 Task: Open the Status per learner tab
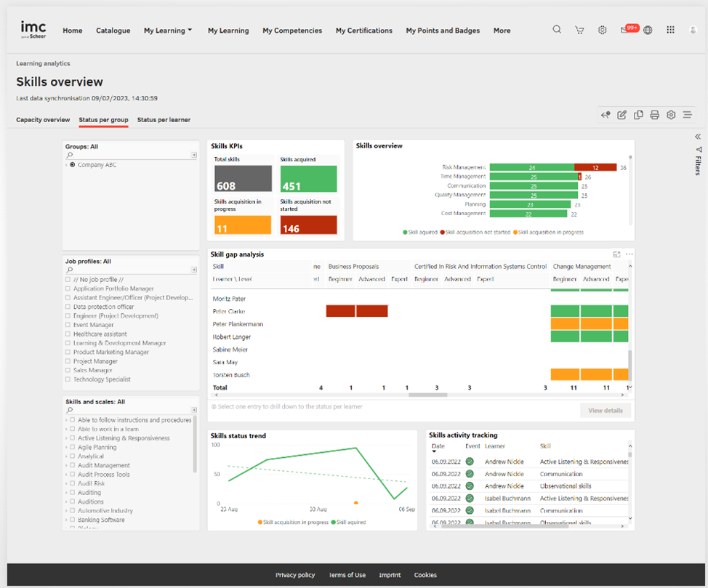pyautogui.click(x=164, y=120)
